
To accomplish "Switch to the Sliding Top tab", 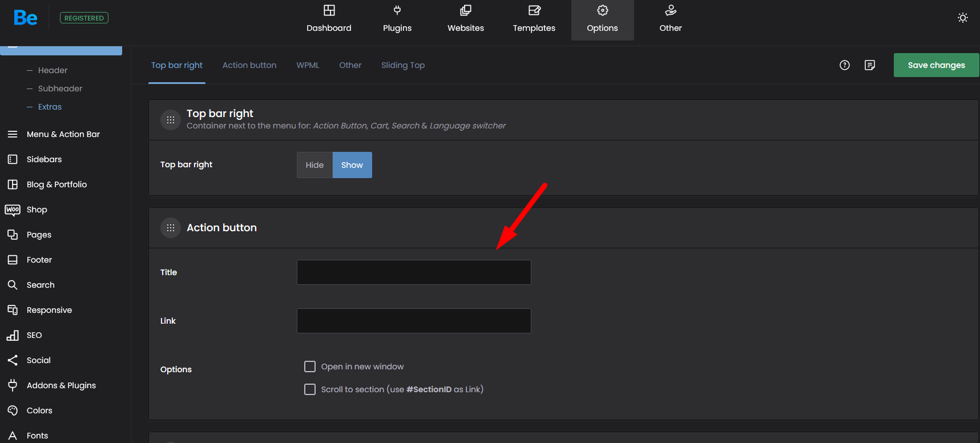I will point(403,65).
